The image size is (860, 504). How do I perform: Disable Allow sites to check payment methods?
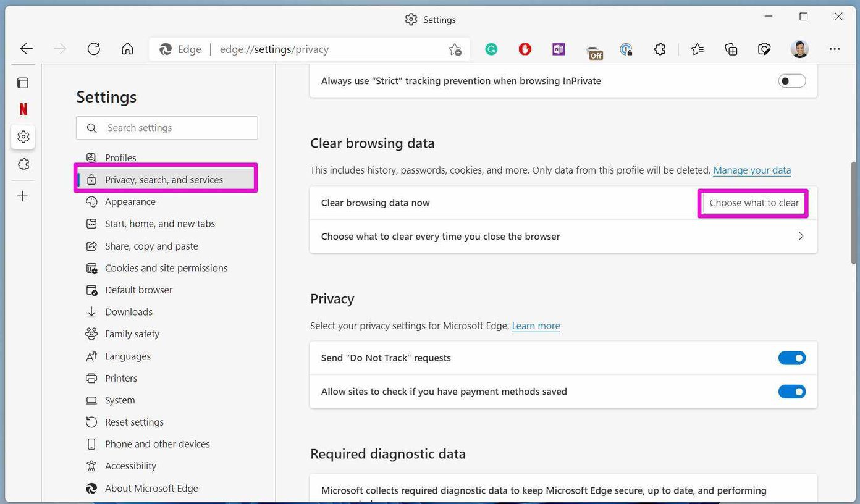coord(792,392)
